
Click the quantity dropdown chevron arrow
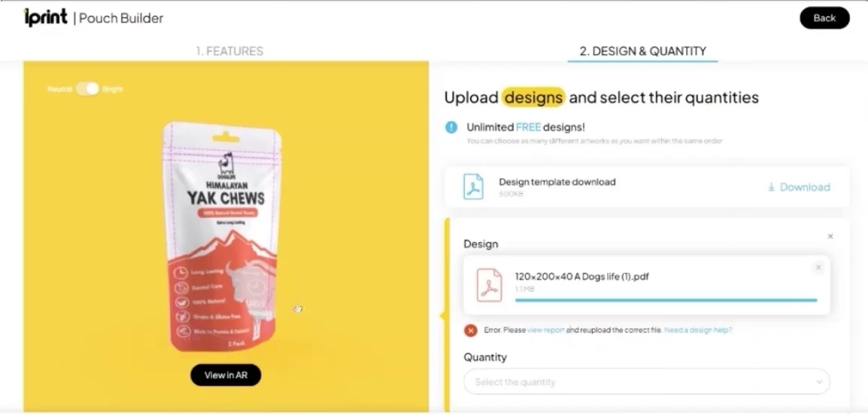(x=819, y=382)
